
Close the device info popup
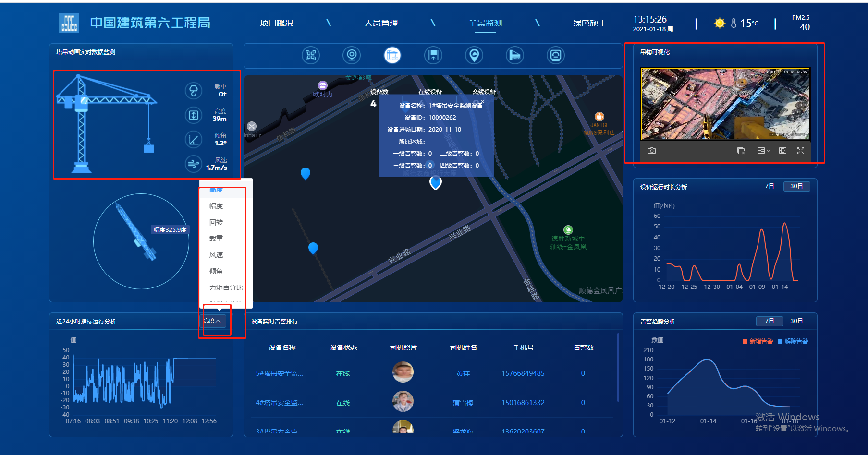483,102
